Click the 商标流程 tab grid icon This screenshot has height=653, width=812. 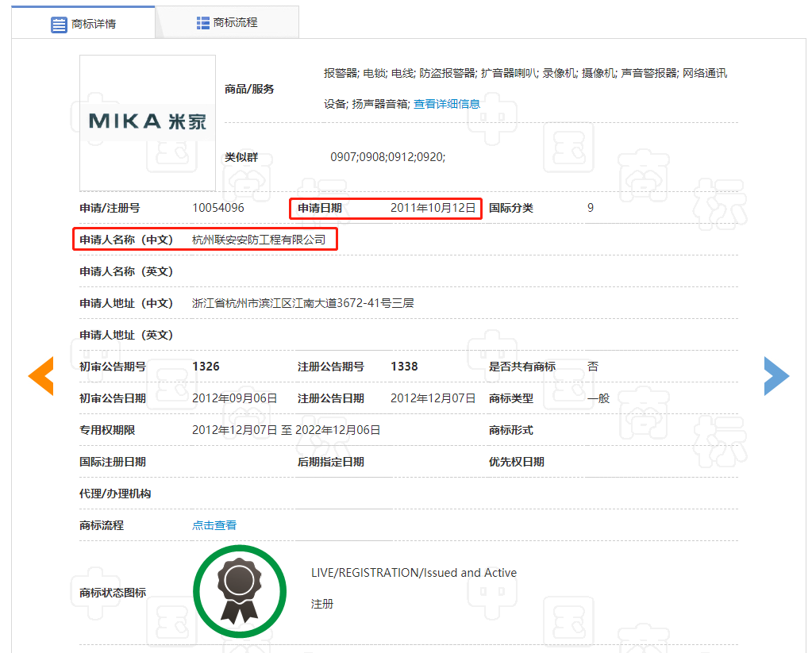tap(203, 23)
